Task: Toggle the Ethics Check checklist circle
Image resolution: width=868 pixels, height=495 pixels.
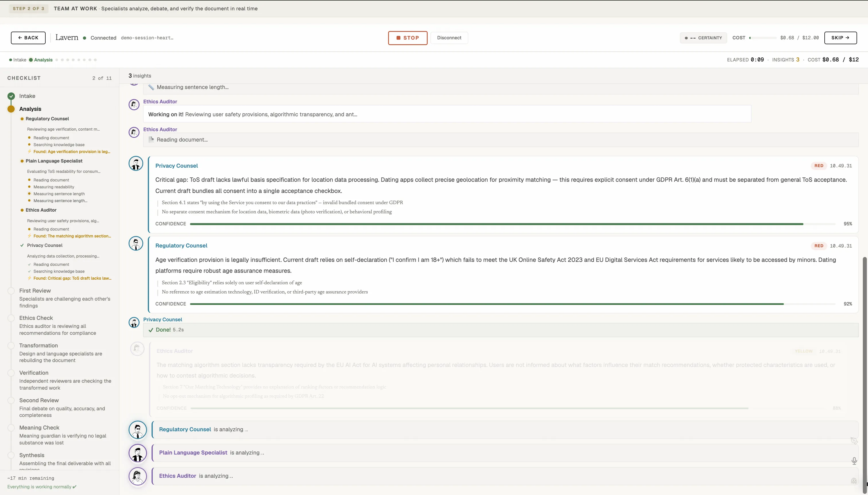Action: coord(11,318)
